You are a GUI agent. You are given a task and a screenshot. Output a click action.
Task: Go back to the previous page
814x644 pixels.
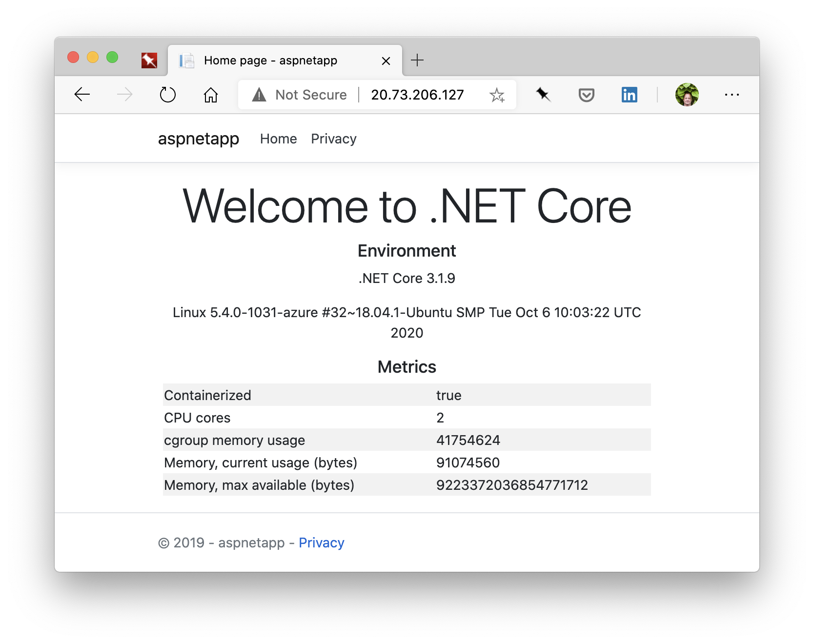pos(82,94)
